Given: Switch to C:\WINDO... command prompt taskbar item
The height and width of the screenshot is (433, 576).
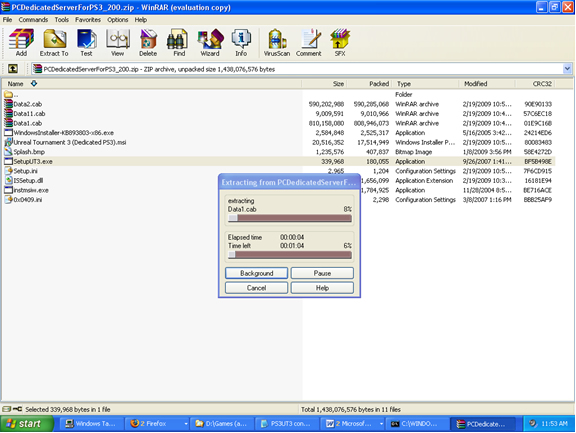Looking at the screenshot, I should point(417,424).
